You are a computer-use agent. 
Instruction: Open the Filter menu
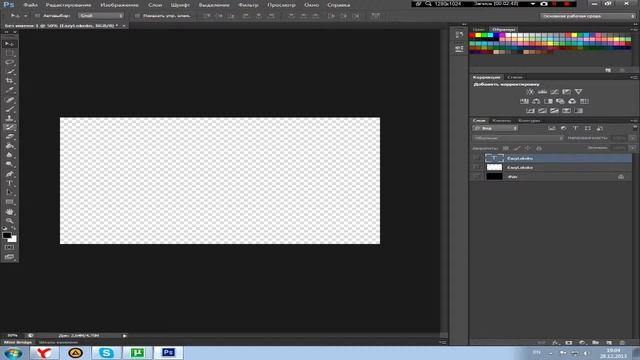pyautogui.click(x=248, y=5)
